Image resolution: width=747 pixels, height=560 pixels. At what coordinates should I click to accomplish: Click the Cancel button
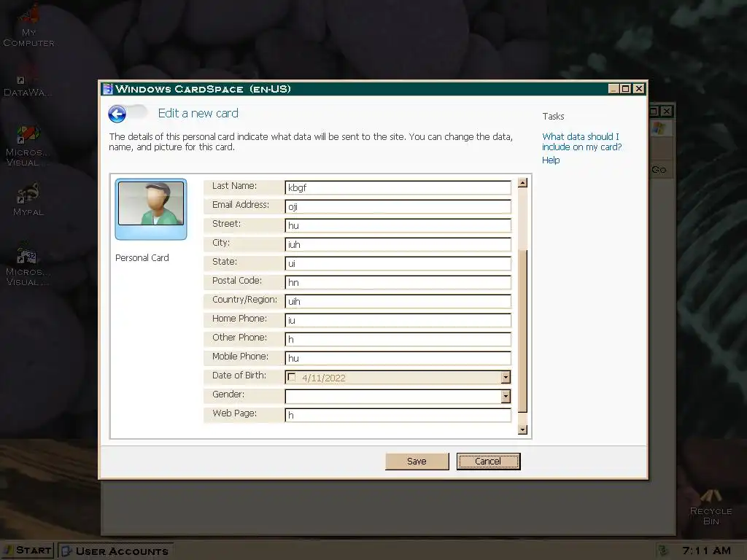coord(488,462)
